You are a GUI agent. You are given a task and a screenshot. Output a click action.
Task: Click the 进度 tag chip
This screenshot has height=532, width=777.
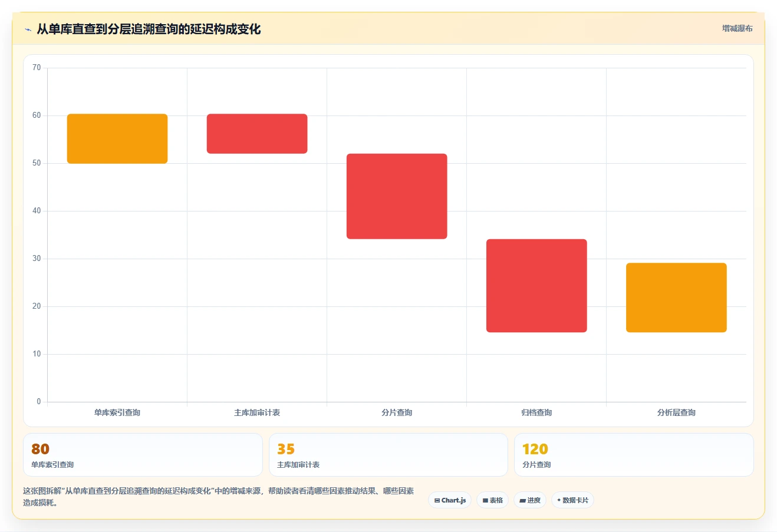(x=530, y=500)
